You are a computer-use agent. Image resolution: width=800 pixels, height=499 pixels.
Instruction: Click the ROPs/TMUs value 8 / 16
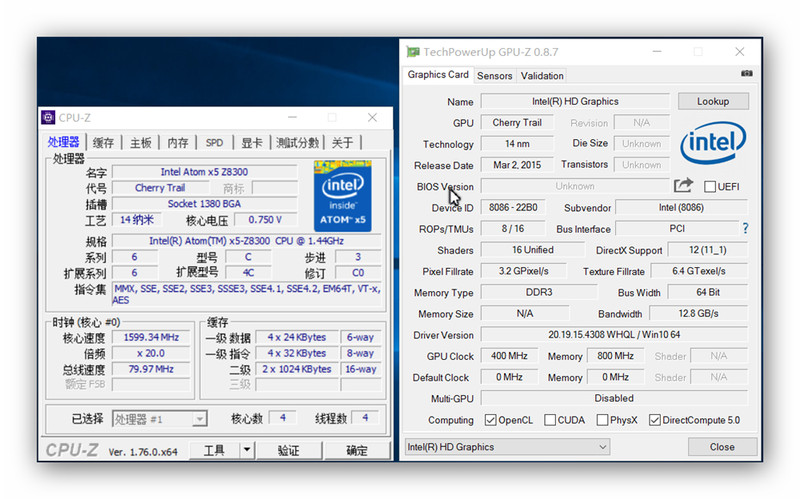[513, 229]
